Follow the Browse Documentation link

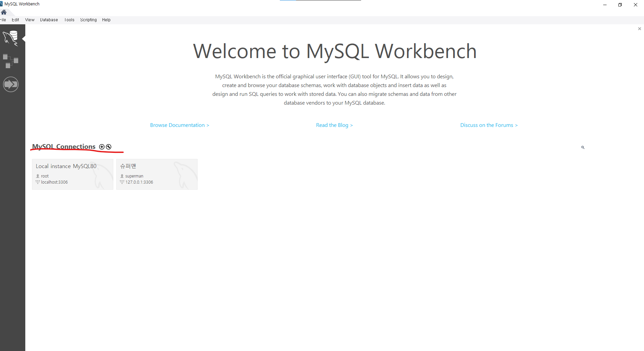(x=180, y=125)
